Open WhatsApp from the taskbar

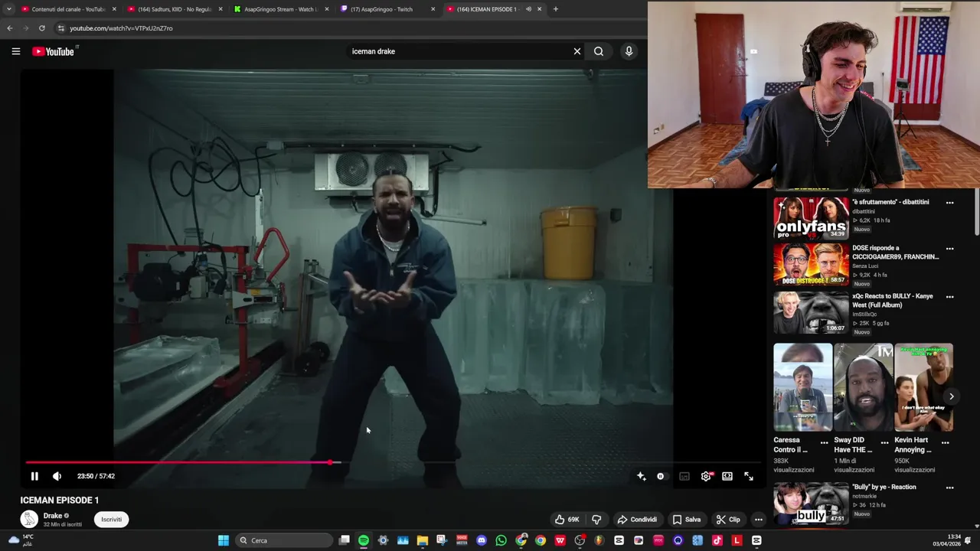point(501,540)
